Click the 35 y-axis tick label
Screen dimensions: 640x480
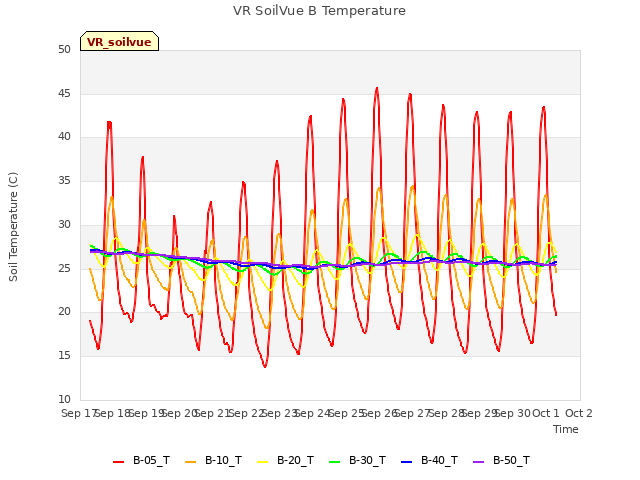click(64, 180)
